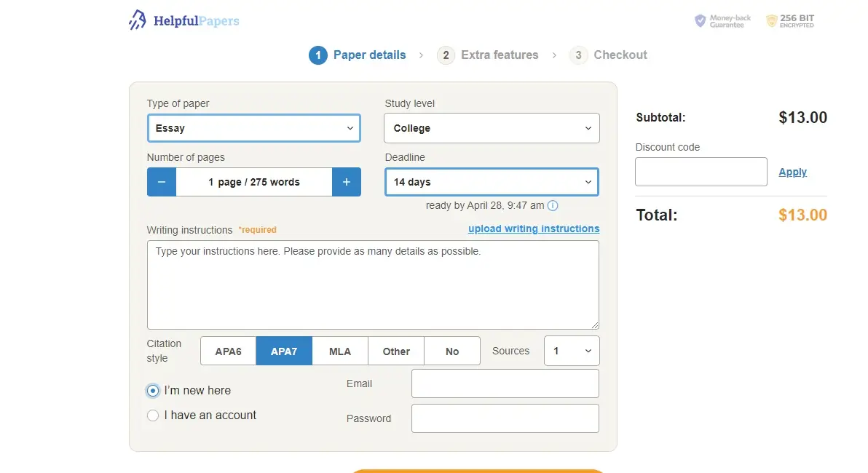Image resolution: width=868 pixels, height=473 pixels.
Task: Choose the I have an account option
Action: [x=153, y=416]
